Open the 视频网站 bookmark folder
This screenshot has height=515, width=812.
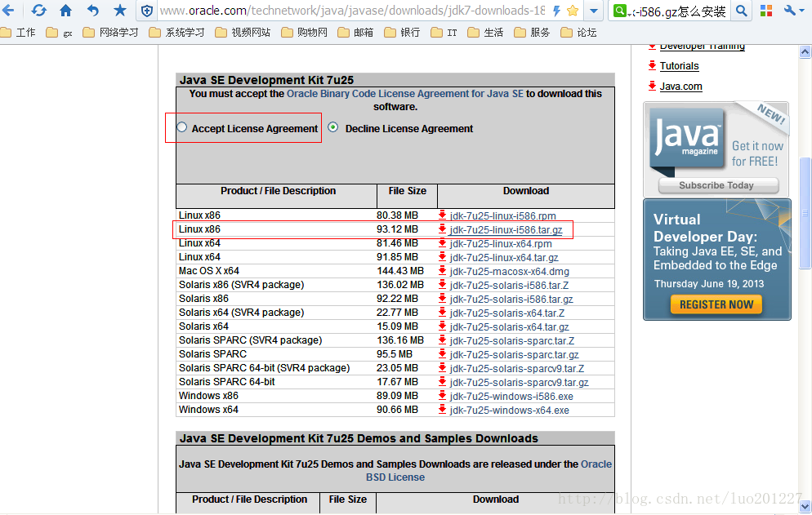(243, 33)
